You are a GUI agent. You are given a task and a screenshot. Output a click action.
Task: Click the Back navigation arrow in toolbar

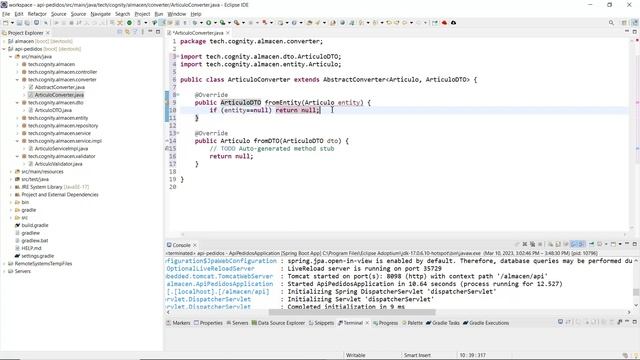pos(404,22)
